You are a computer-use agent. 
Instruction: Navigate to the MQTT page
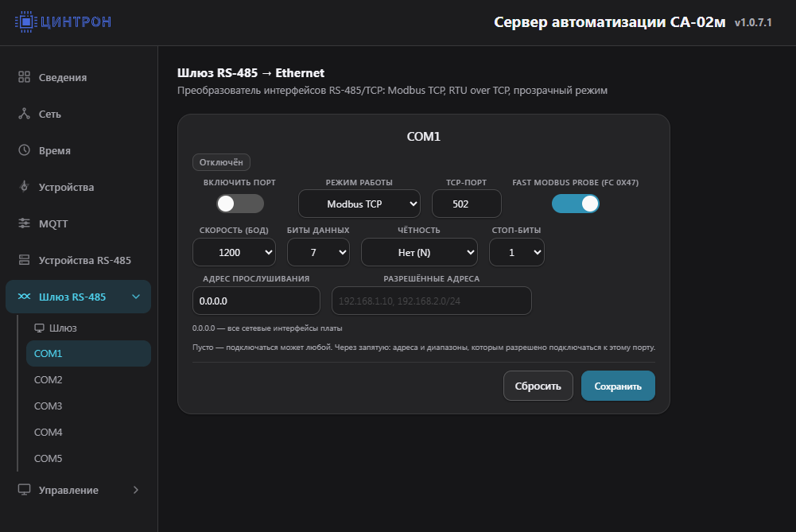(78, 223)
